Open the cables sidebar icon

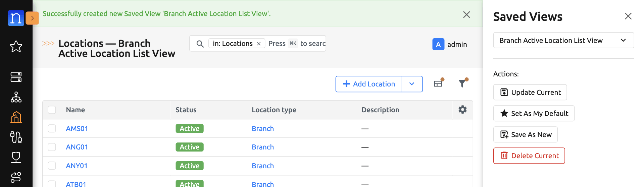coord(16,137)
